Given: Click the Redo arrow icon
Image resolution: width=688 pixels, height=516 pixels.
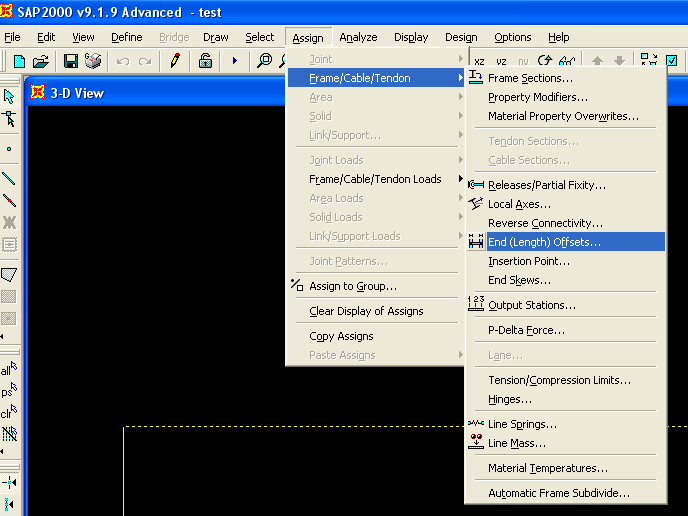Looking at the screenshot, I should 145,61.
